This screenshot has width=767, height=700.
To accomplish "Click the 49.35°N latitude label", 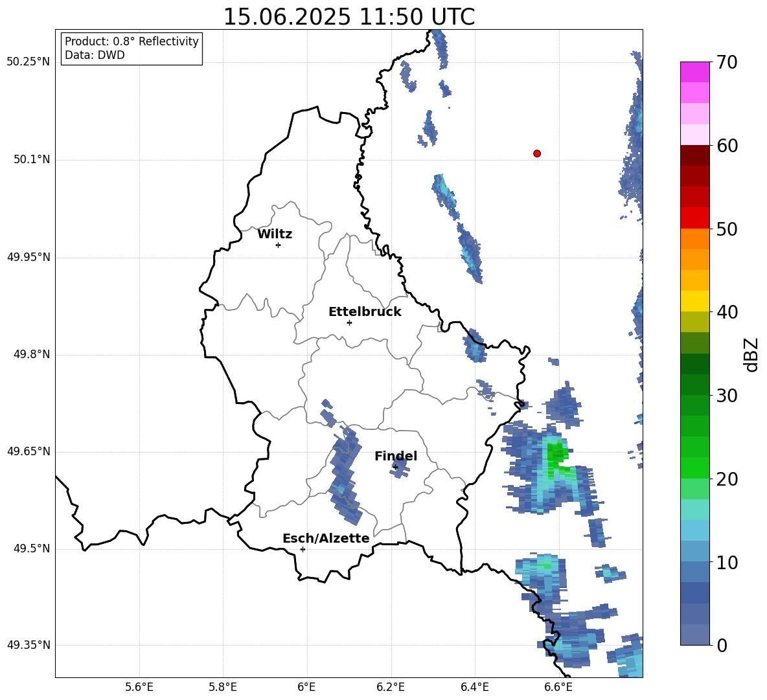I will 29,645.
